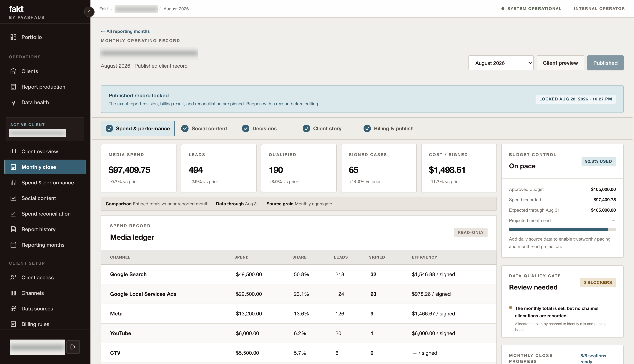This screenshot has width=634, height=364.
Task: Click the Media Spend $97,409.75 card
Action: (x=138, y=168)
